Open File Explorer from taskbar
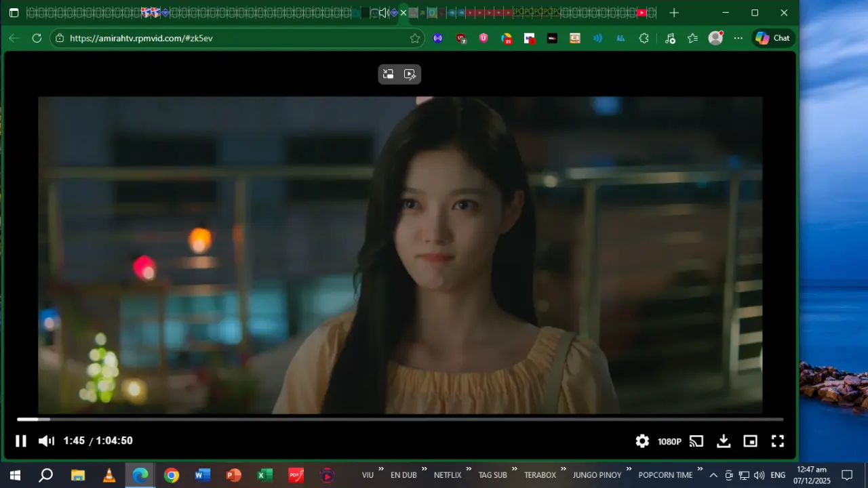 (78, 475)
